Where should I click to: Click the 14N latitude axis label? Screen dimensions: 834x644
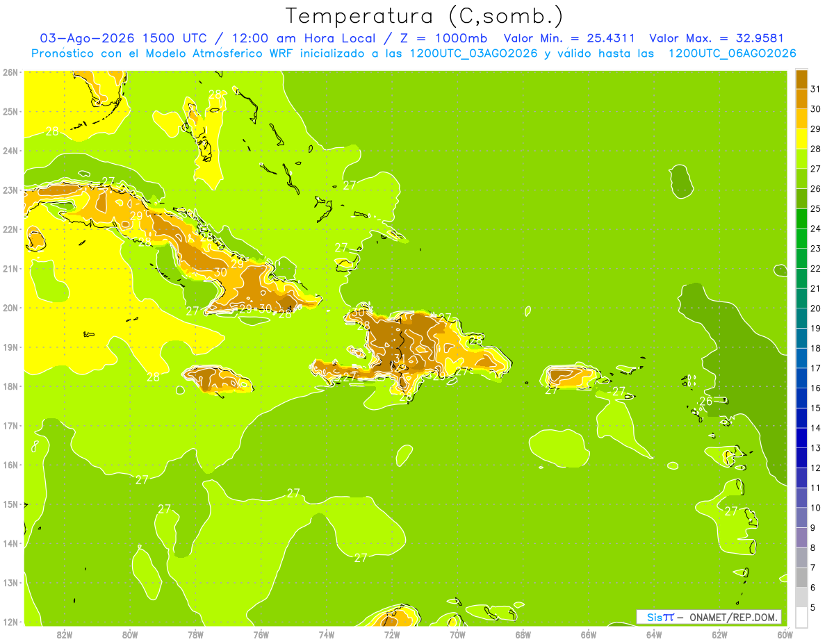click(x=10, y=543)
